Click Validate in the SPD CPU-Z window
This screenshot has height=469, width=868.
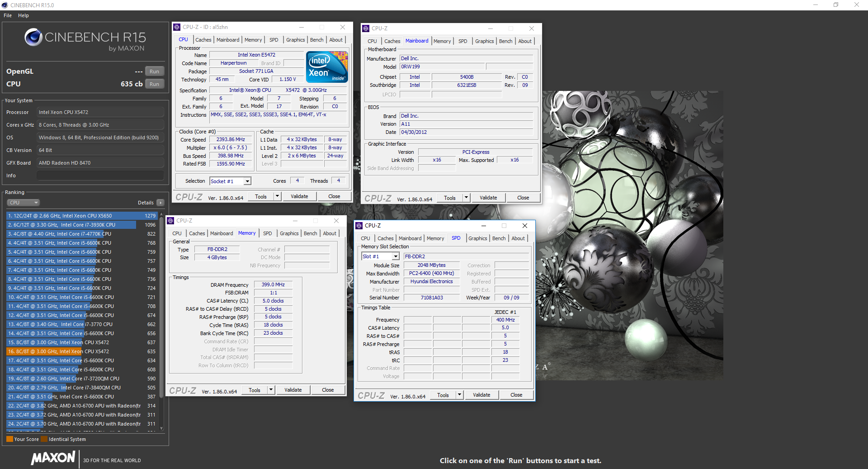481,395
